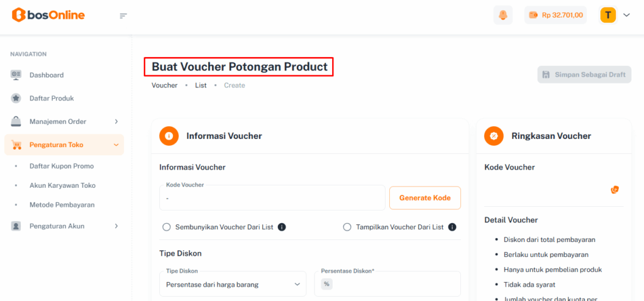Click the wallet balance Rp 32.701,00
The image size is (644, 301).
(x=555, y=15)
